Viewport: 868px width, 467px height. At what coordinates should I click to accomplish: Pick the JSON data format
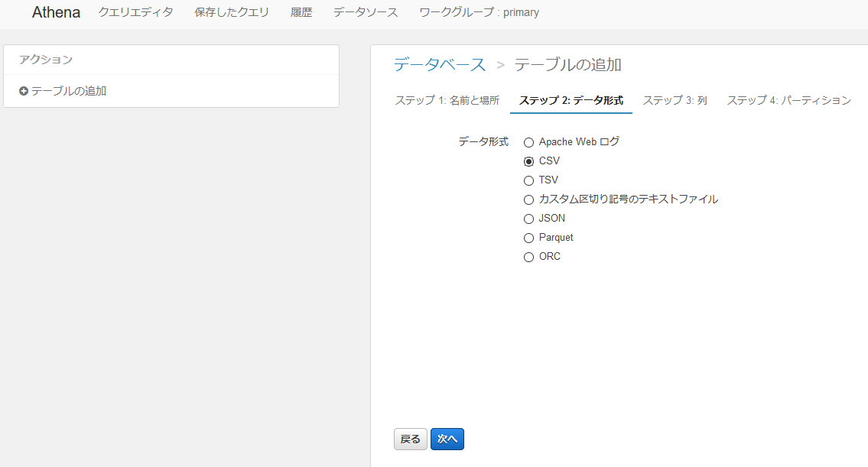click(528, 219)
